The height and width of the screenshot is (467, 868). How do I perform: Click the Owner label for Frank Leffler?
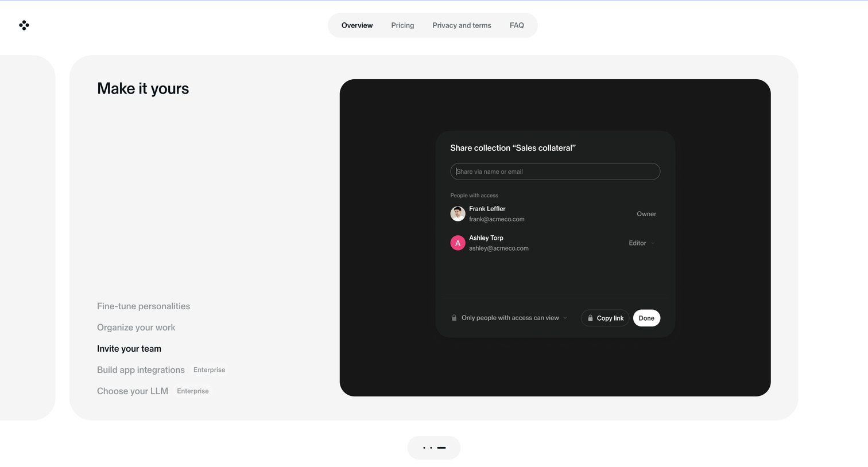click(x=646, y=214)
